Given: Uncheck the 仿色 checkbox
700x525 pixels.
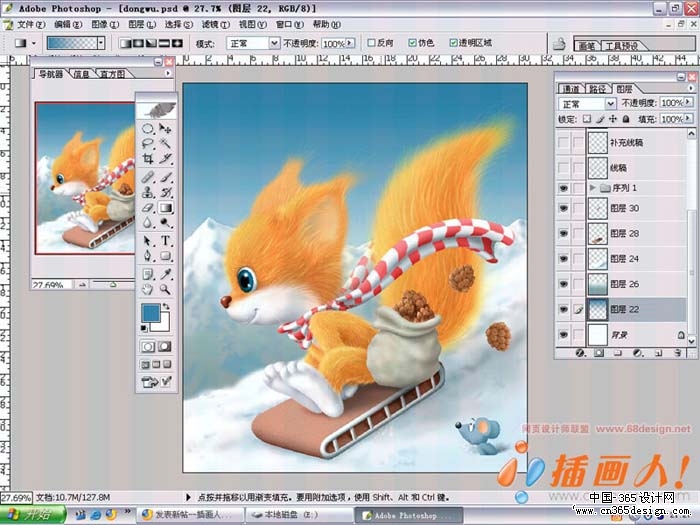Looking at the screenshot, I should click(412, 43).
